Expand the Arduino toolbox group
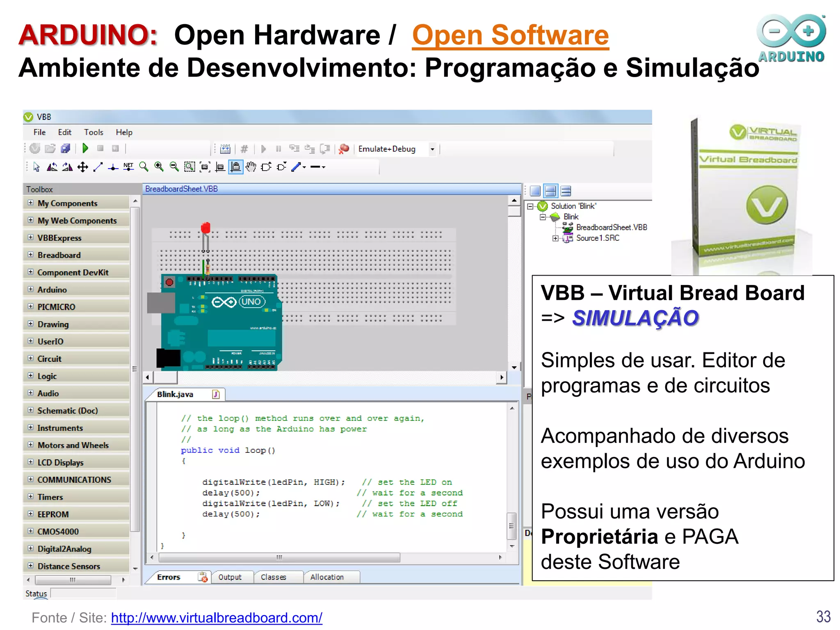Screen dimensions: 840x630 30,289
